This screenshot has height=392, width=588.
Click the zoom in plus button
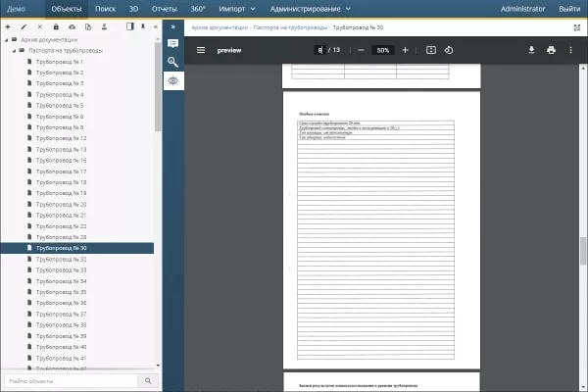[x=405, y=50]
